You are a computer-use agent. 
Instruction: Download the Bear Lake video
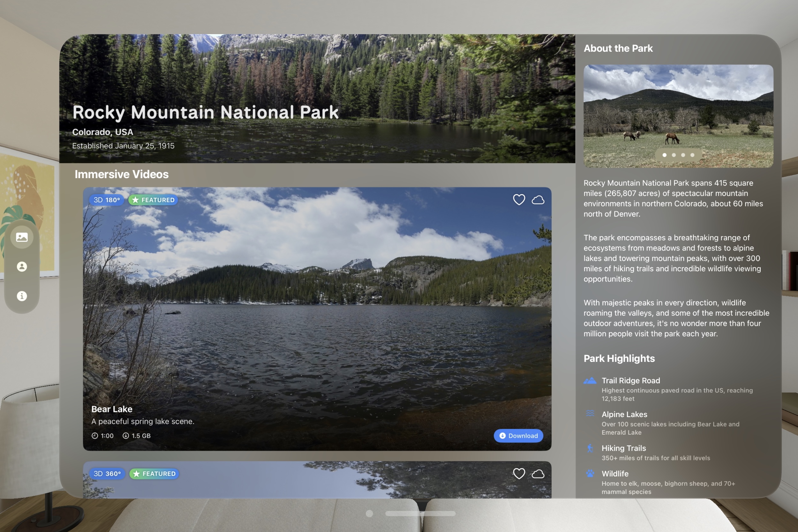click(518, 436)
